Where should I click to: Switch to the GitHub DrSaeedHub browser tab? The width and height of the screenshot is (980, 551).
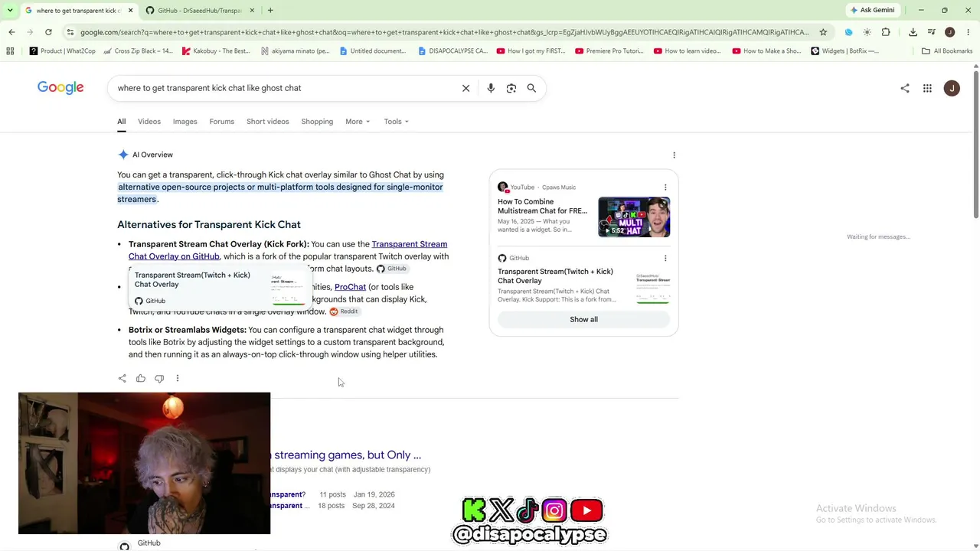click(200, 10)
